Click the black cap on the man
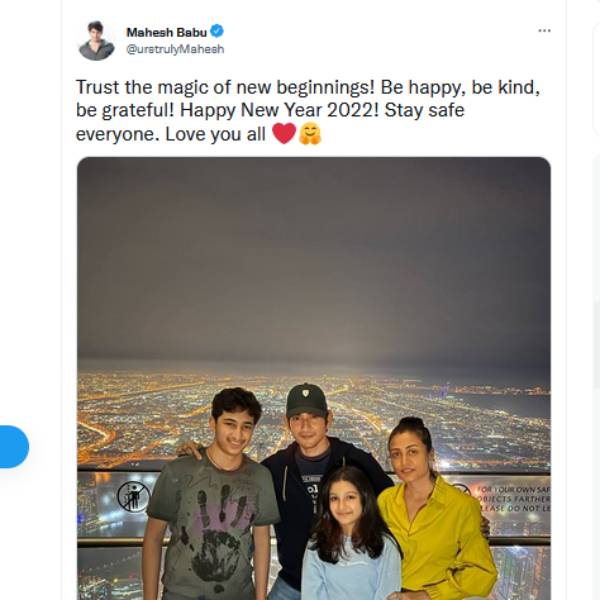This screenshot has height=600, width=600. click(306, 400)
